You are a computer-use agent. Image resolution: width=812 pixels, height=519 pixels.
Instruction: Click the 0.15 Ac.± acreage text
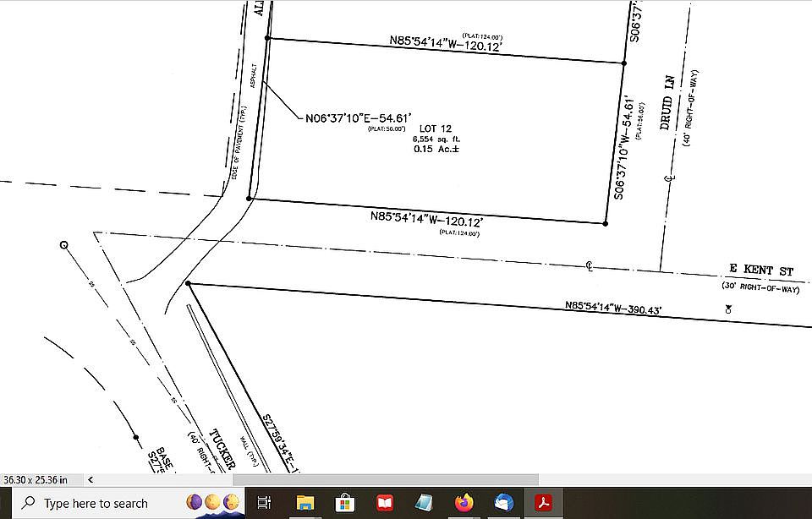(436, 149)
